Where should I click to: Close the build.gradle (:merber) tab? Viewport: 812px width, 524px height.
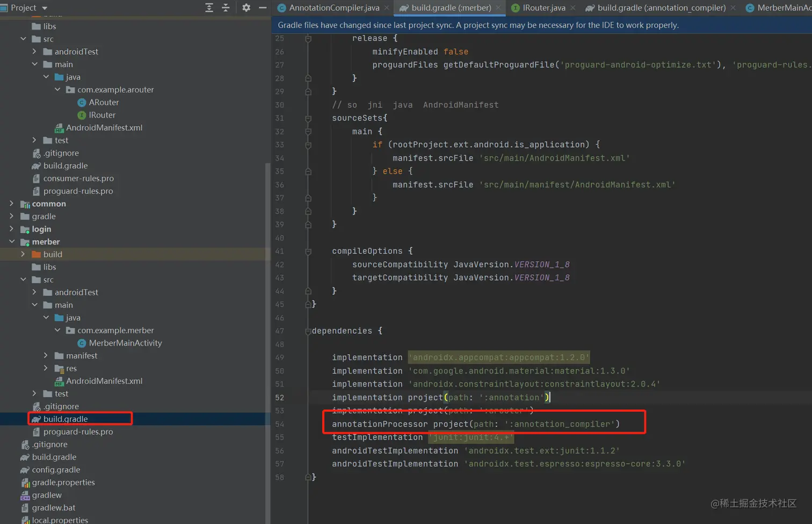[x=498, y=8]
